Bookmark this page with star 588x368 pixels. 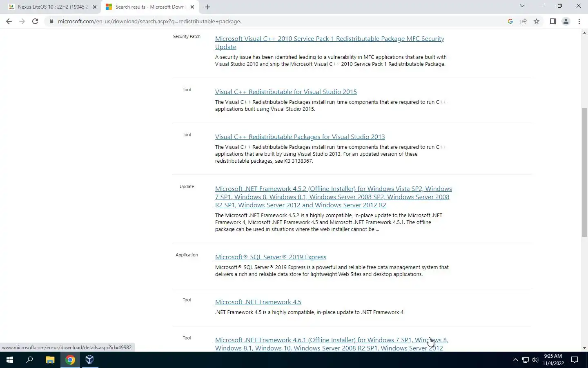(537, 21)
